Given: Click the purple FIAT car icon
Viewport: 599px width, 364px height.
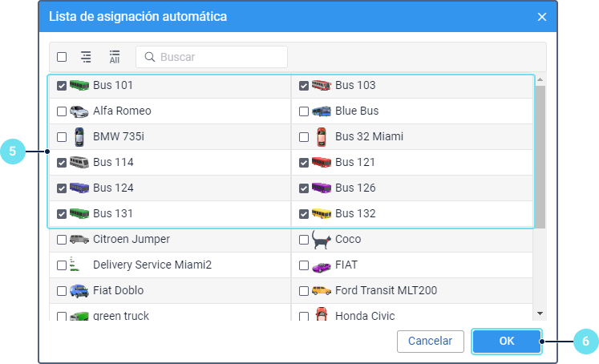Looking at the screenshot, I should [321, 265].
